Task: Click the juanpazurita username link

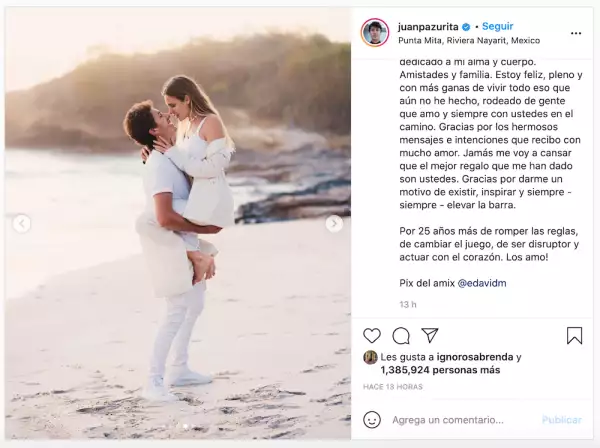Action: coord(428,27)
